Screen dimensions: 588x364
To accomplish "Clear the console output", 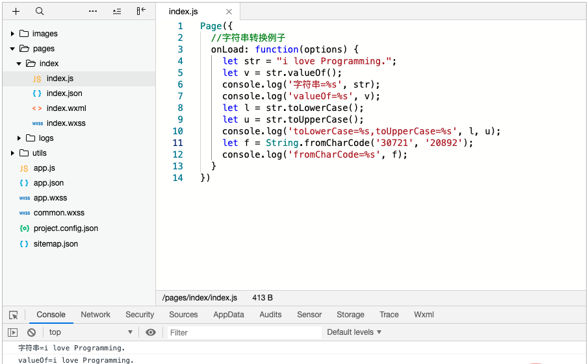I will pyautogui.click(x=31, y=332).
